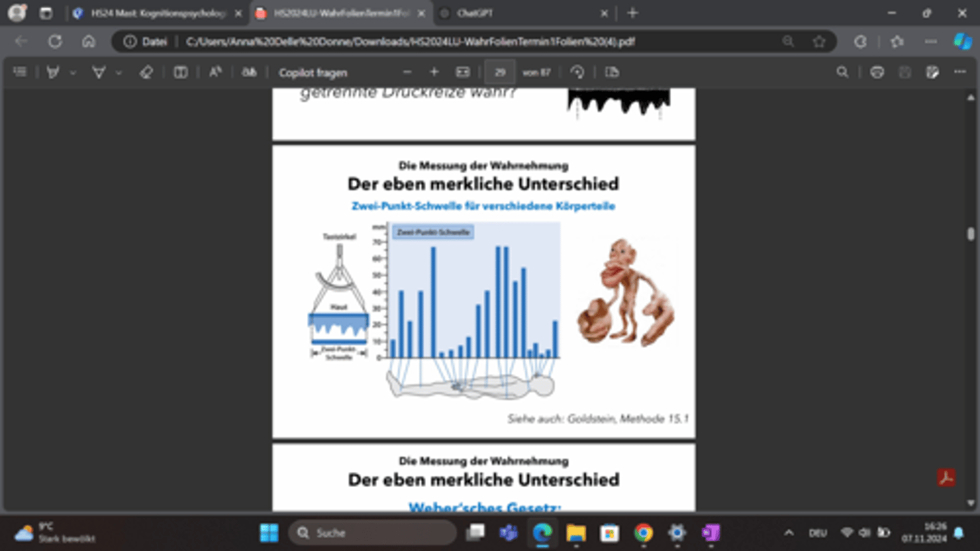Save as a new PDF copy
Screen dimensions: 980x551
tap(932, 72)
